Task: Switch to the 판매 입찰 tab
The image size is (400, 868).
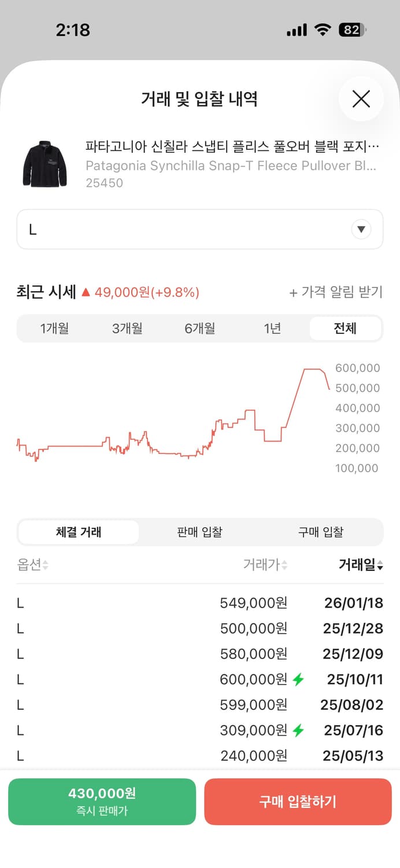Action: [199, 531]
